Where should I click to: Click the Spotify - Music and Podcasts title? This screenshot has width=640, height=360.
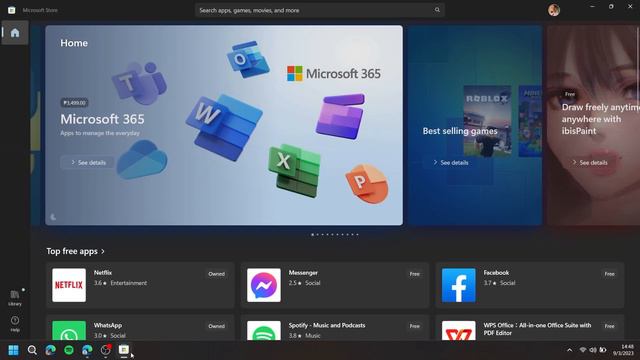[x=327, y=325]
